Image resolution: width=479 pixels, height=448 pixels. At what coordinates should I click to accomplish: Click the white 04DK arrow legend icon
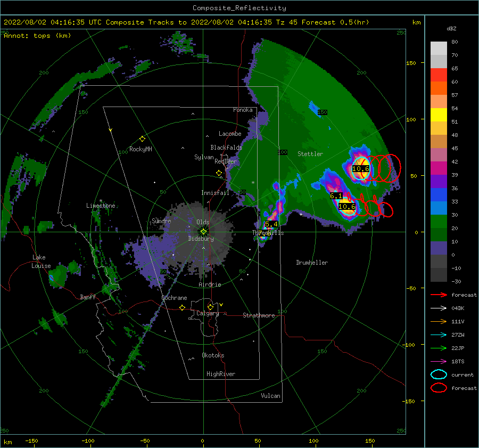(x=439, y=308)
